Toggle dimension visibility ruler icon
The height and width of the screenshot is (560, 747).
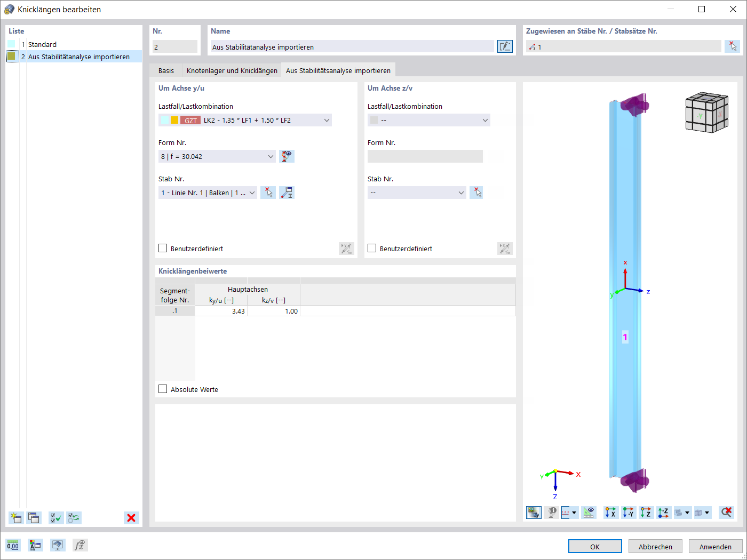click(589, 513)
